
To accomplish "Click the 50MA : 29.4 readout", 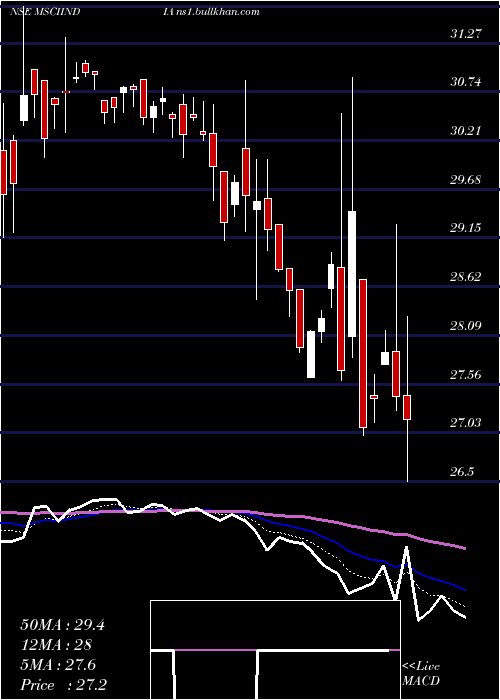I will [62, 625].
